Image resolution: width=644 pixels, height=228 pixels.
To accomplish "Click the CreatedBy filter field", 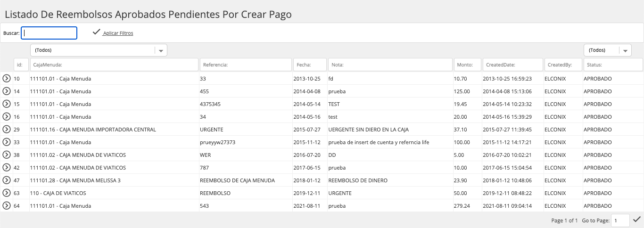I will (x=563, y=65).
